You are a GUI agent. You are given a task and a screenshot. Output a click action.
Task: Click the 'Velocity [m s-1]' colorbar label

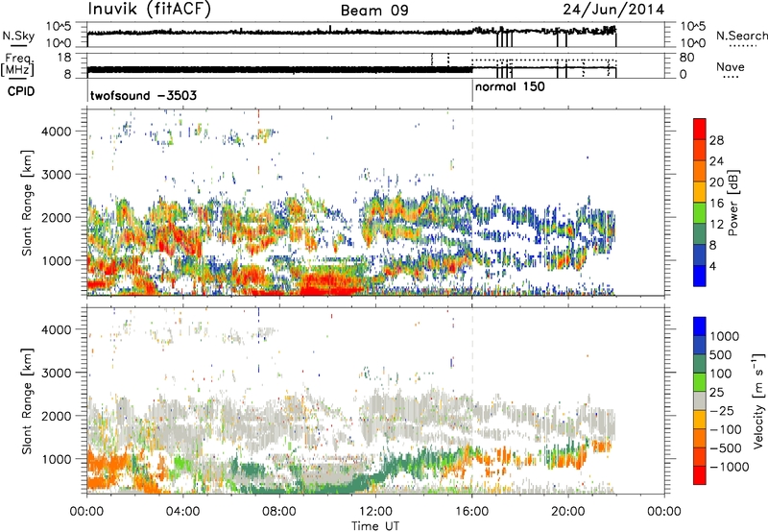click(758, 400)
